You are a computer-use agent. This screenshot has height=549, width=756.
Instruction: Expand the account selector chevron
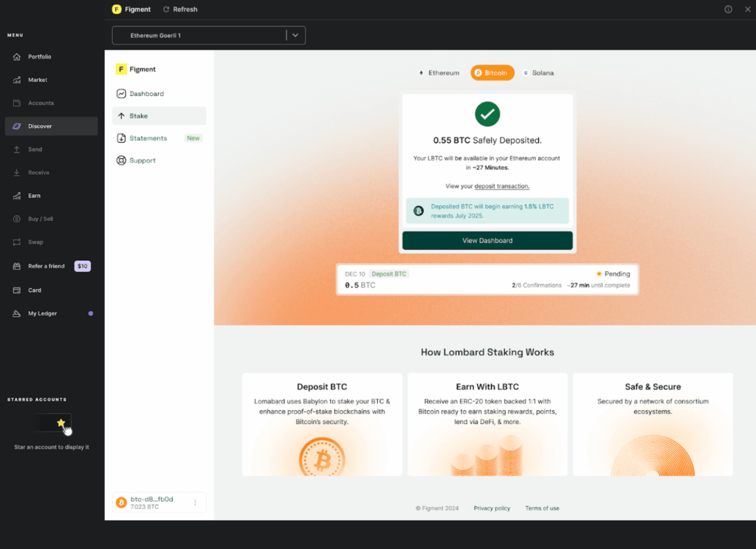(x=295, y=35)
